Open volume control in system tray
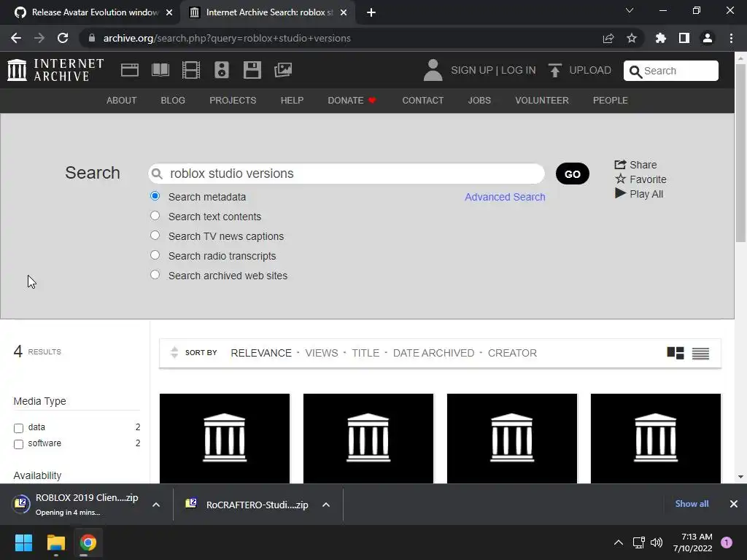747x560 pixels. tap(657, 542)
